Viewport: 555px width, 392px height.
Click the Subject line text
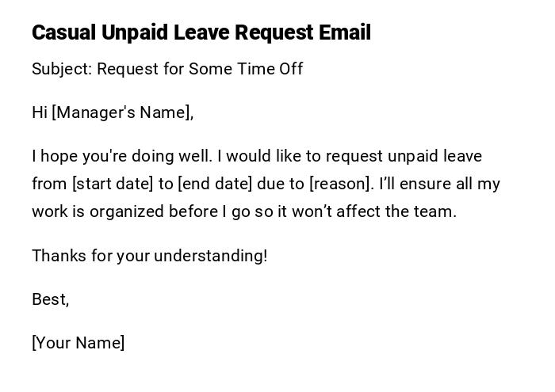pos(167,69)
